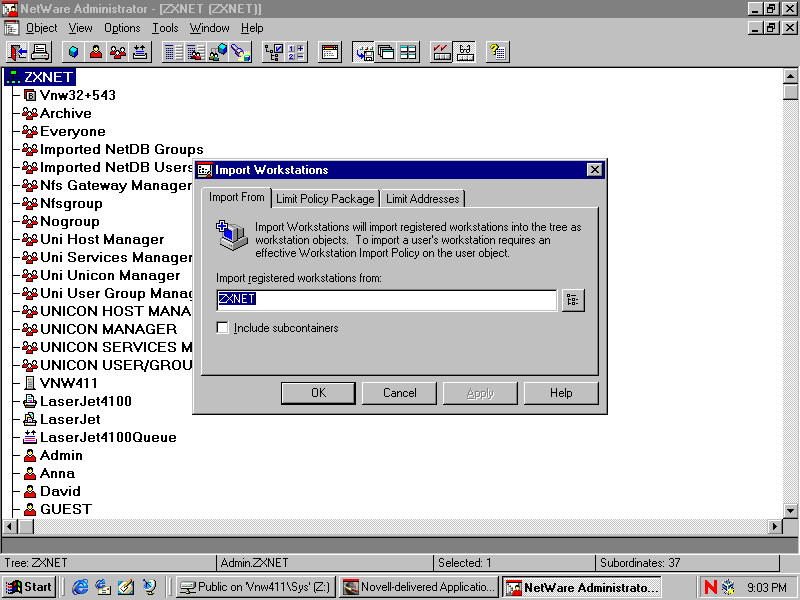Click the stacked tray with arrows toolbar icon
This screenshot has height=600, width=800.
tap(140, 52)
